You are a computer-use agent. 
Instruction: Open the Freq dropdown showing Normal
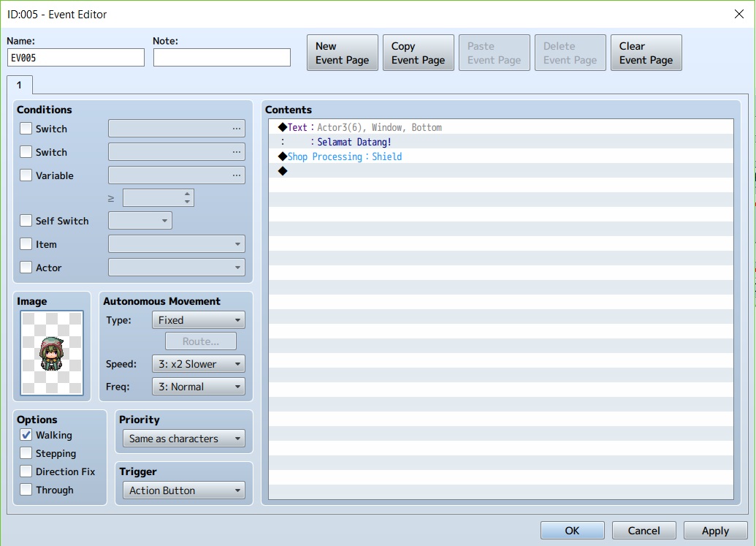point(198,387)
